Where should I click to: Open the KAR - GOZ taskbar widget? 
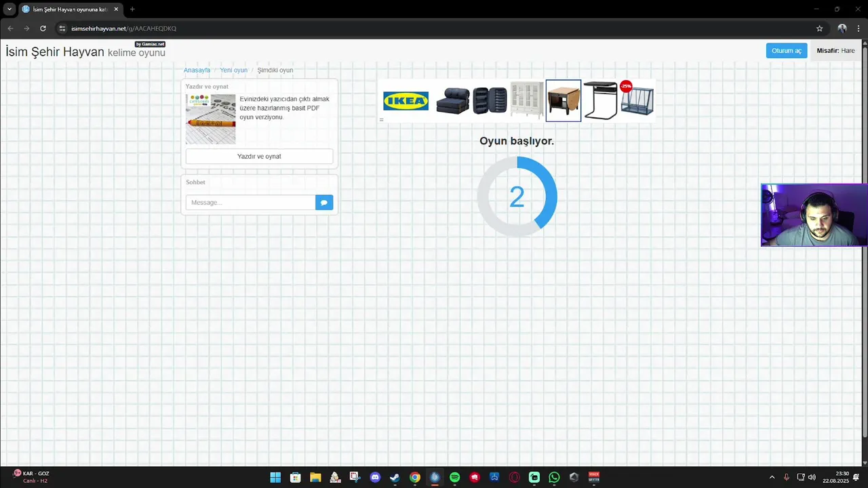31,477
